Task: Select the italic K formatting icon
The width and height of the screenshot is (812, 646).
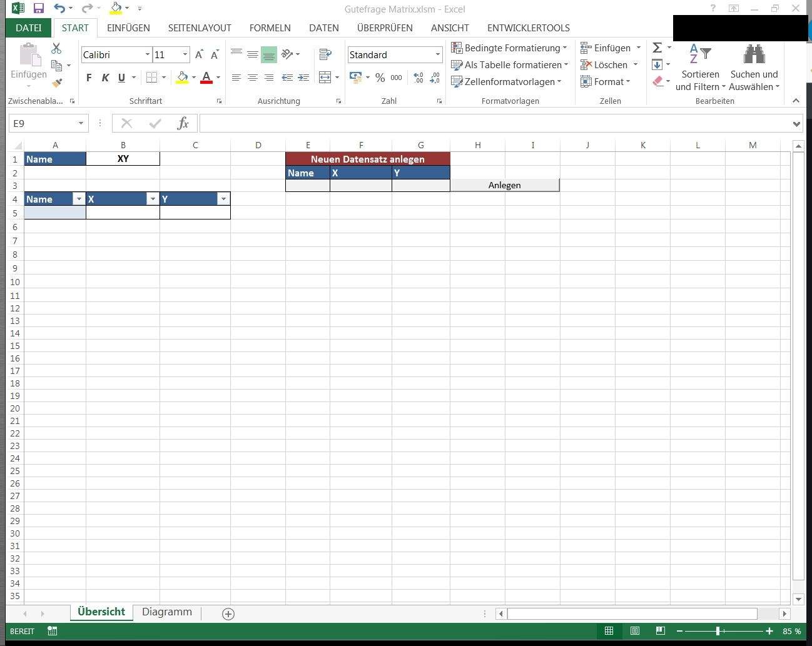Action: [x=104, y=78]
